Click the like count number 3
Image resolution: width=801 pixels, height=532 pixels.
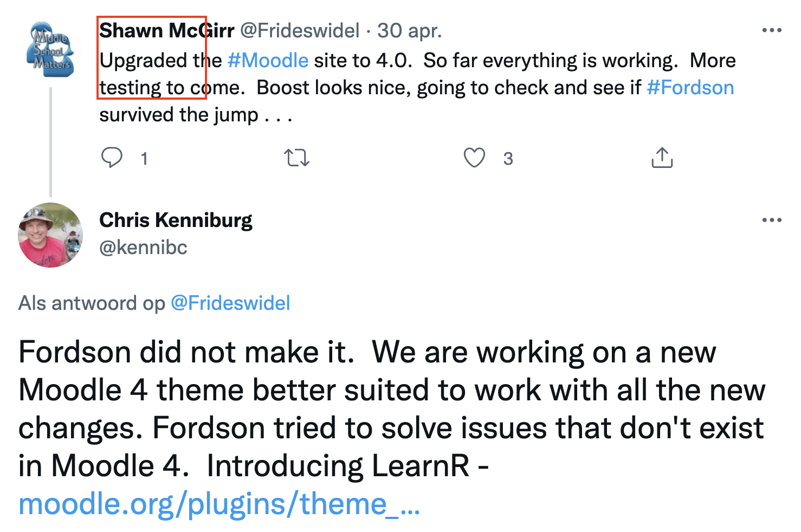click(508, 159)
